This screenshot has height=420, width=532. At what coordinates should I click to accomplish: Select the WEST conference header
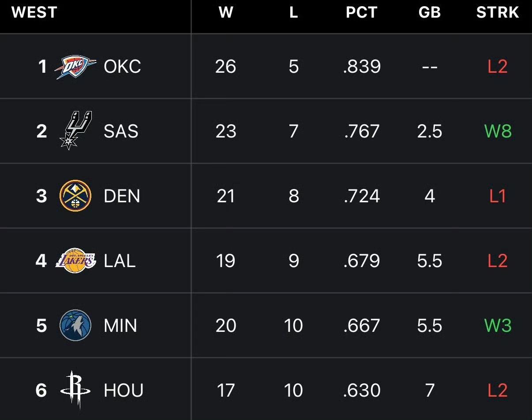click(x=34, y=13)
